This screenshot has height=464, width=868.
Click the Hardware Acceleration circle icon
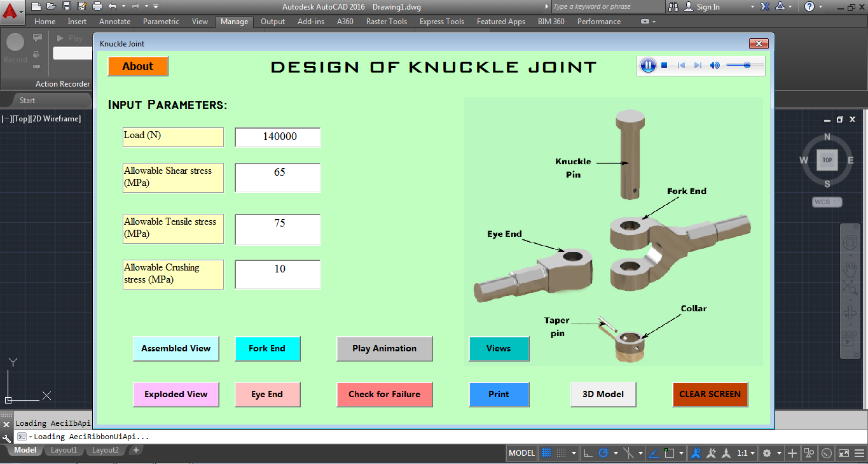click(x=826, y=453)
